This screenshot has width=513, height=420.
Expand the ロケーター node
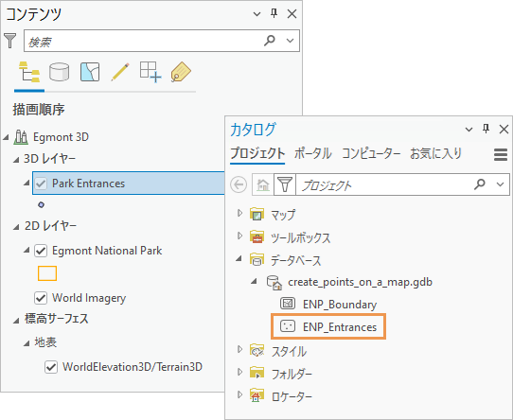tap(239, 394)
